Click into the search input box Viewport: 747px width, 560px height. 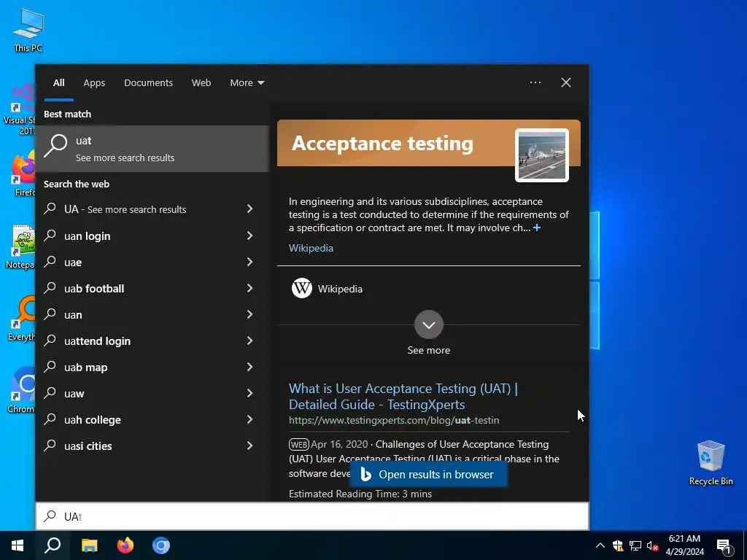(x=312, y=516)
